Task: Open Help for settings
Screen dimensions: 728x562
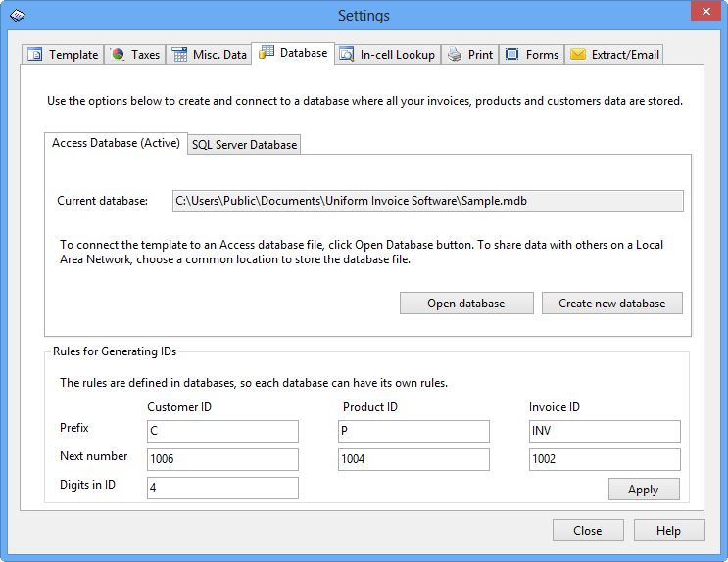Action: point(669,530)
